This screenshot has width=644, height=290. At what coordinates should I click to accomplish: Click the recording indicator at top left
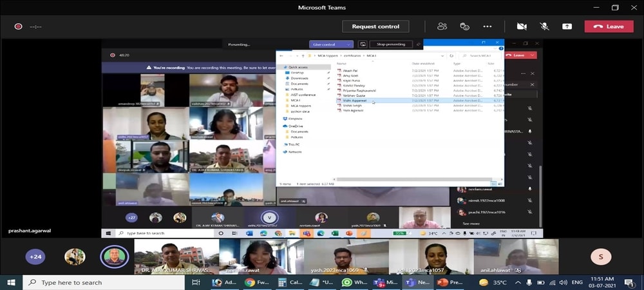pos(18,26)
